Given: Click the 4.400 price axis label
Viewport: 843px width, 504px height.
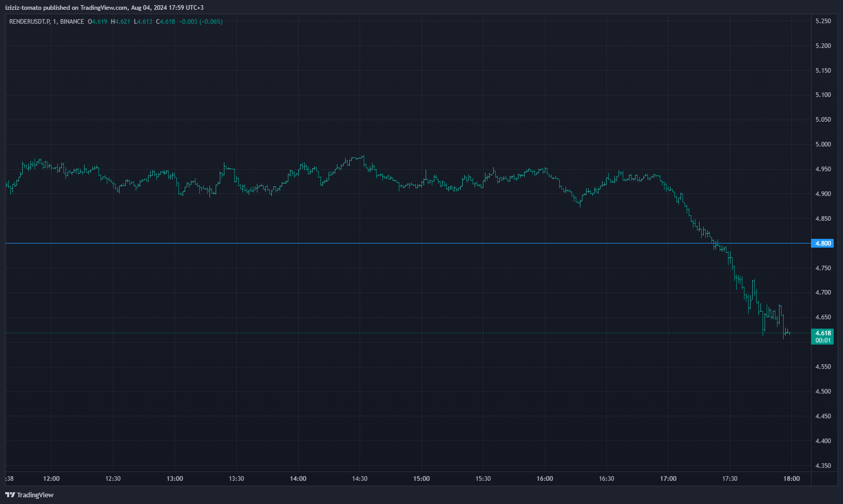Looking at the screenshot, I should 823,441.
